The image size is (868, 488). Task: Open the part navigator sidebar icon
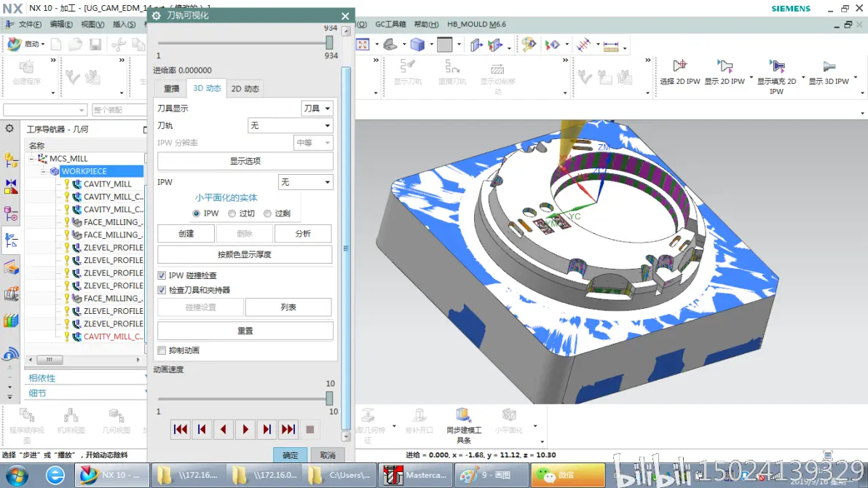coord(10,213)
